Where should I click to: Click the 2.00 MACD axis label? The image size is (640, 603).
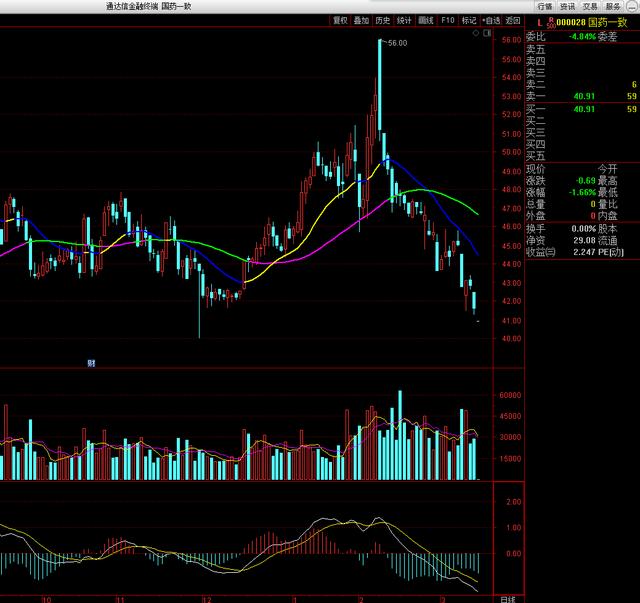(513, 502)
